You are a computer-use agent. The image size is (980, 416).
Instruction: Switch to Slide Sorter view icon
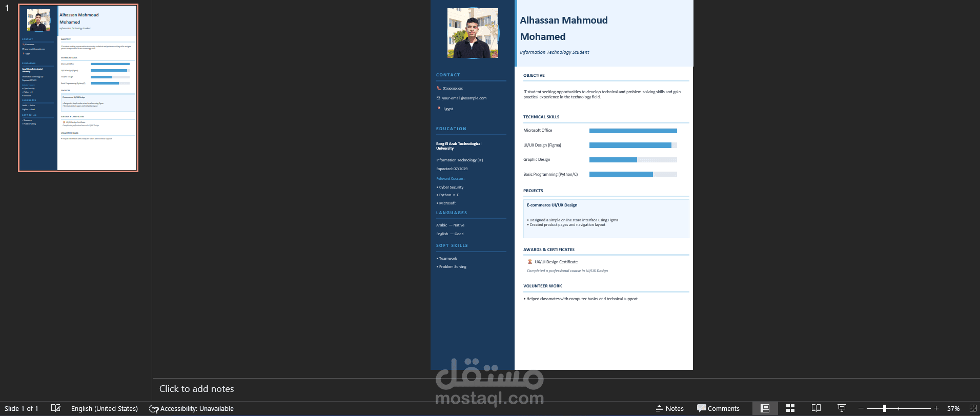pyautogui.click(x=790, y=408)
